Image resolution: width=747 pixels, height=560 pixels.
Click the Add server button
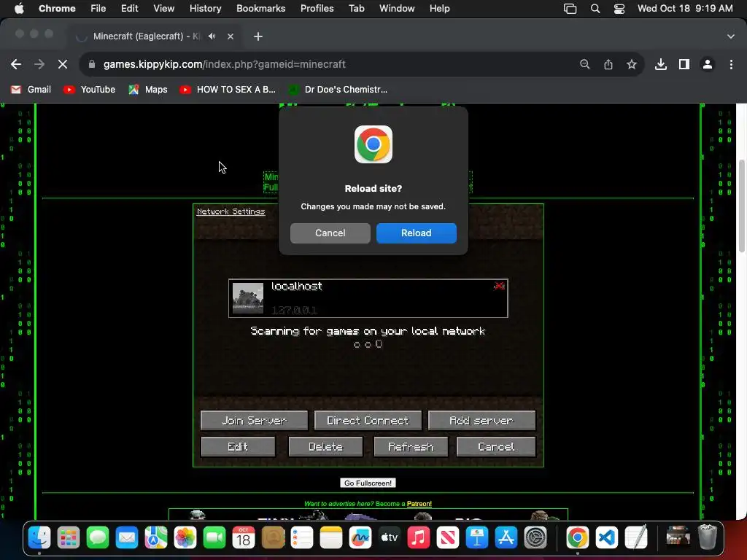[x=481, y=421]
